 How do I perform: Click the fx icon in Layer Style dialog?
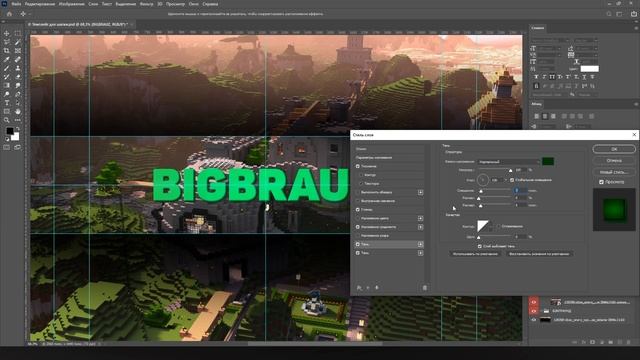pyautogui.click(x=359, y=288)
